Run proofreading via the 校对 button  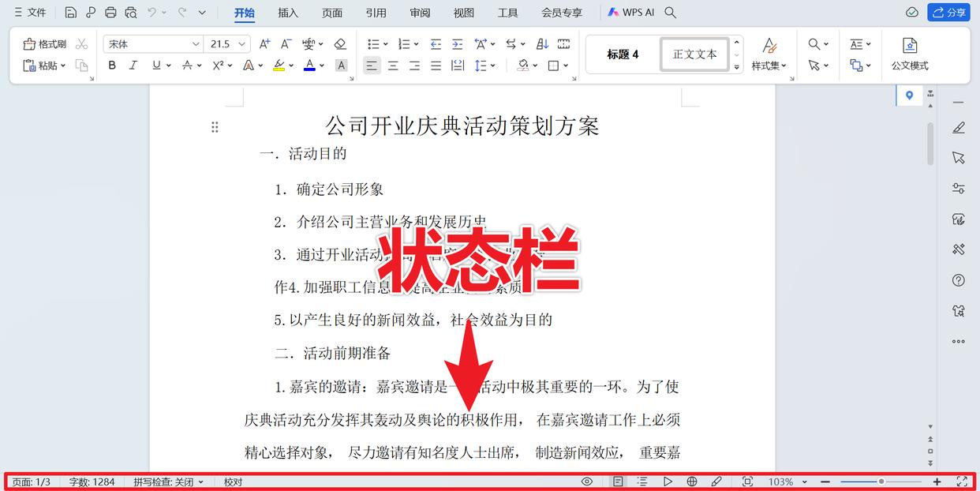click(234, 481)
